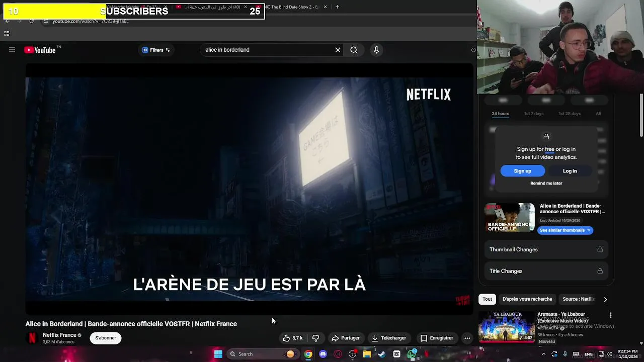Select the Tout filter chip
This screenshot has height=362, width=644.
click(487, 299)
